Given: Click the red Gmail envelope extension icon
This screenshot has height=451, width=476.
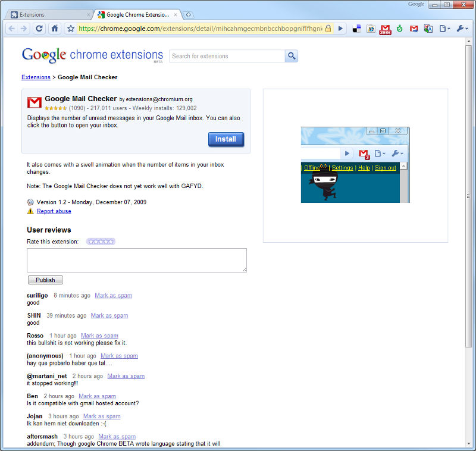Looking at the screenshot, I should coord(414,29).
